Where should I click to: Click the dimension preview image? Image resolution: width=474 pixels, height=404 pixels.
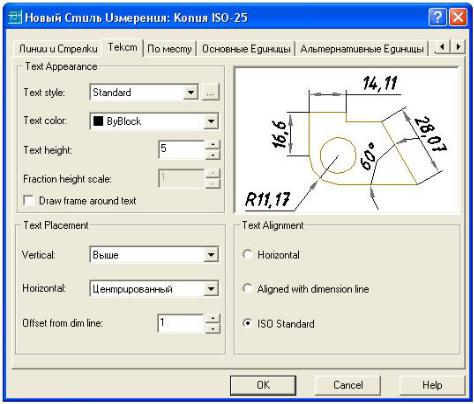point(347,140)
